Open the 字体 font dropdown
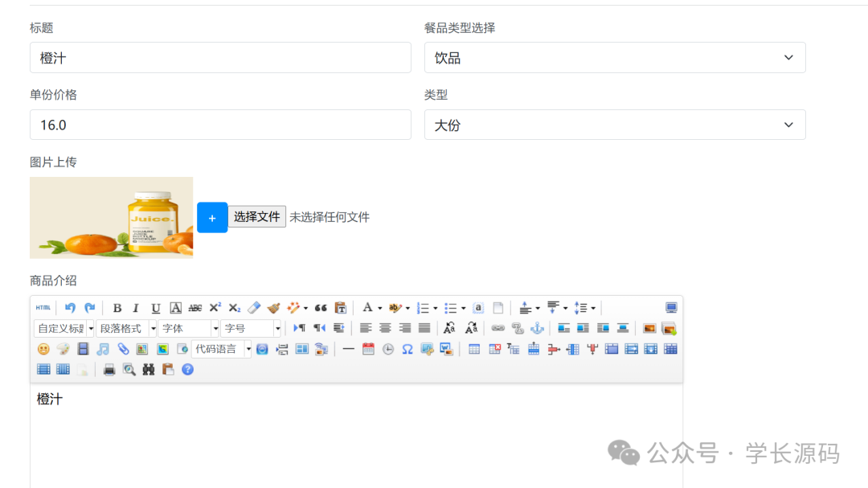The width and height of the screenshot is (868, 488). tap(188, 329)
